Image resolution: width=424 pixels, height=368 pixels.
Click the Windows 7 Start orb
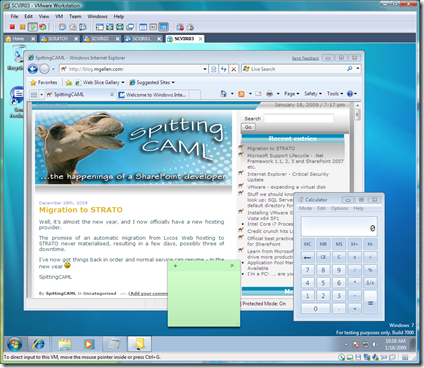pyautogui.click(x=15, y=344)
